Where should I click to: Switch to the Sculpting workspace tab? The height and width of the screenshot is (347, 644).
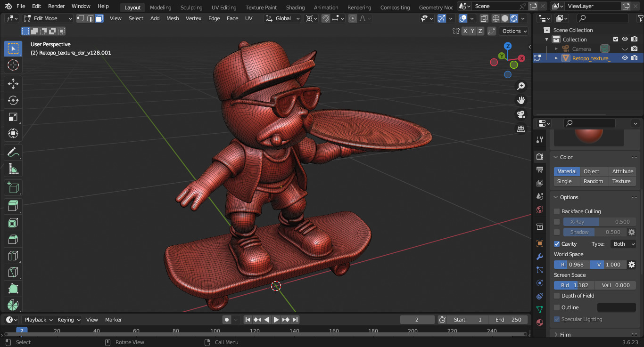coord(191,8)
